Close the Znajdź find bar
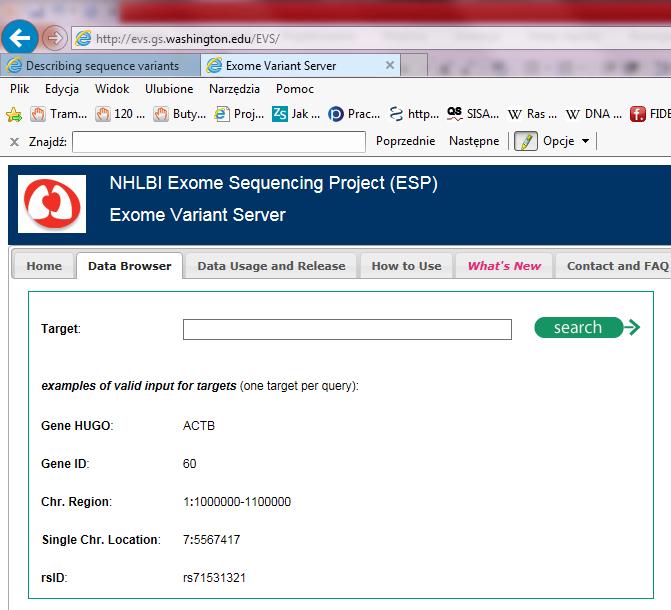The height and width of the screenshot is (610, 671). 14,142
